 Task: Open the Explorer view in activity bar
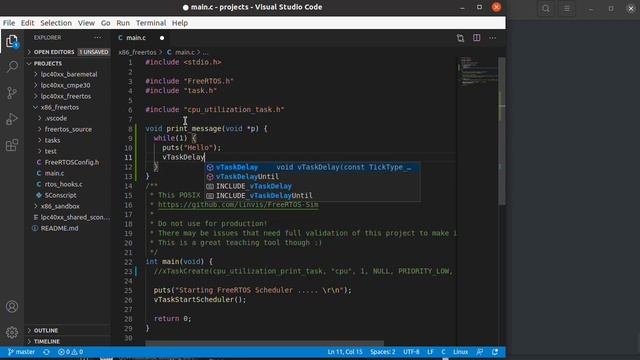12,41
